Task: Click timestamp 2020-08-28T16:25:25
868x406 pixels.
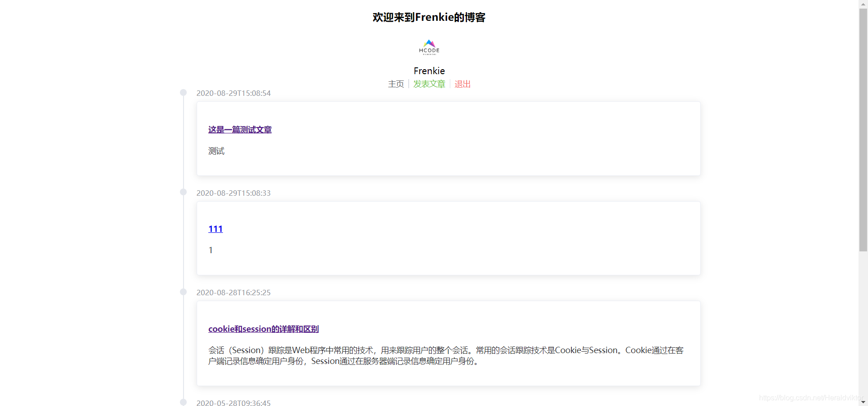Action: click(233, 293)
